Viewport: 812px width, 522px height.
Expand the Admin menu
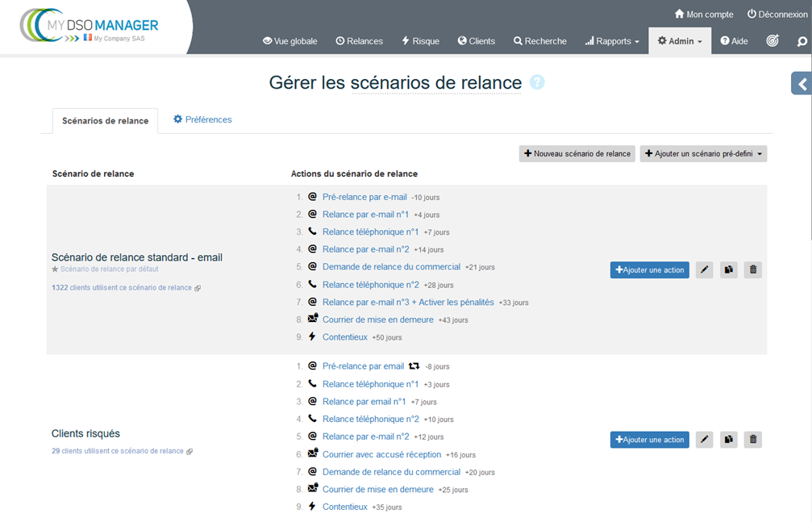pyautogui.click(x=679, y=41)
